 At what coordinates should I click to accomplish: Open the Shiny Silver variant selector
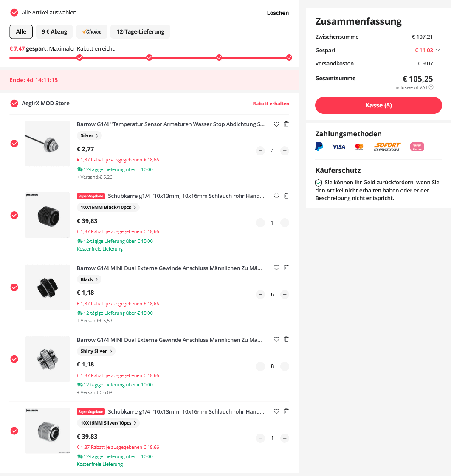coord(96,351)
